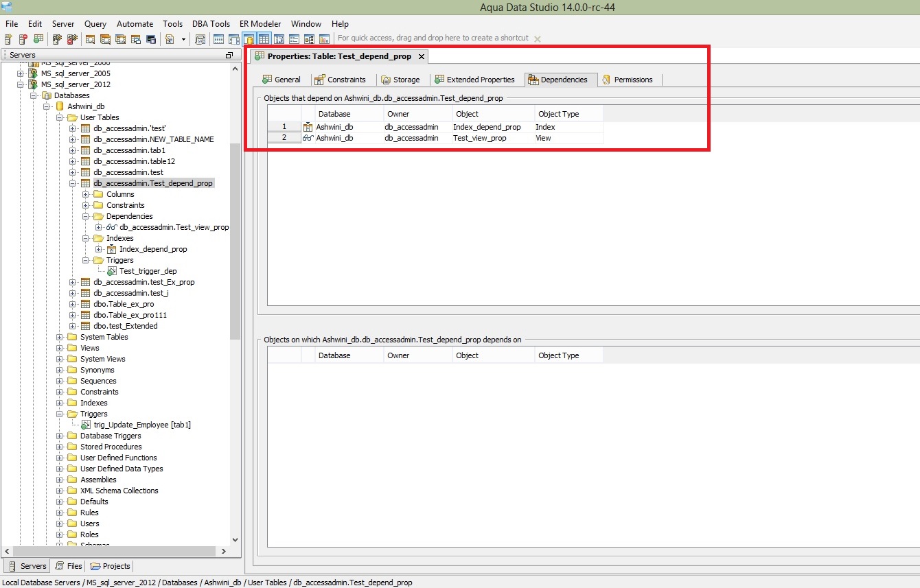Open the Automate menu
This screenshot has width=920, height=588.
[x=135, y=24]
